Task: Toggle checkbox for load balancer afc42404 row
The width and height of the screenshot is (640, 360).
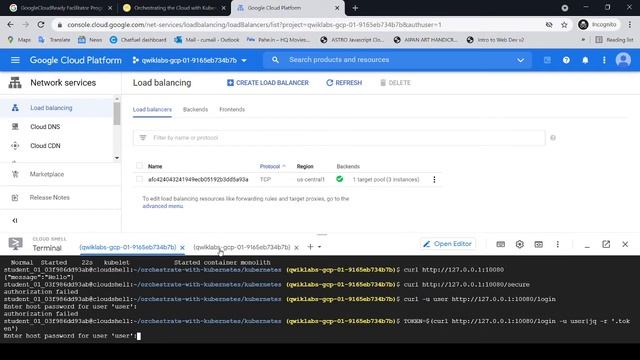Action: 140,179
